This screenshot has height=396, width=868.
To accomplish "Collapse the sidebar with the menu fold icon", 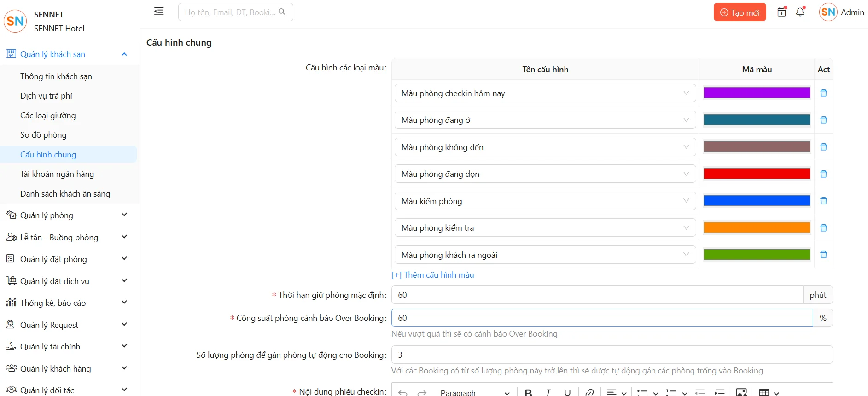I will [159, 12].
